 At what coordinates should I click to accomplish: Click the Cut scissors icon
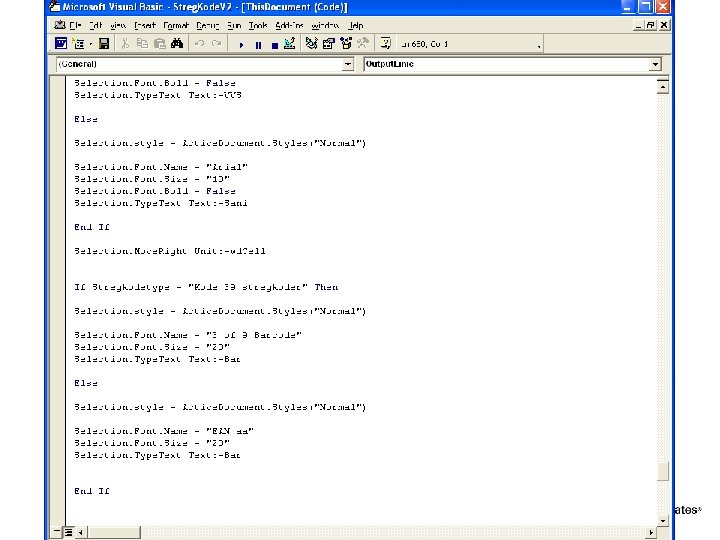point(125,44)
